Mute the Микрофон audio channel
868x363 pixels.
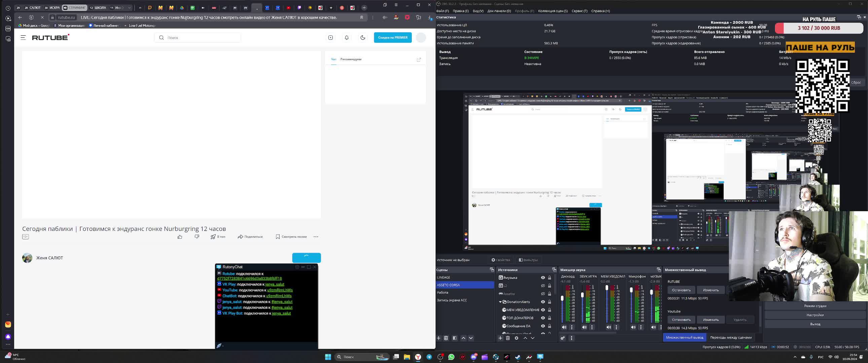634,327
